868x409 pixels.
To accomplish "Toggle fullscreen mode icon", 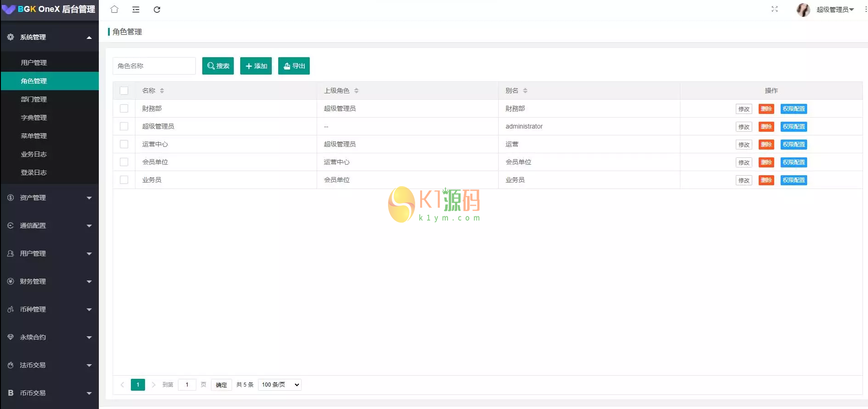I will pyautogui.click(x=775, y=9).
